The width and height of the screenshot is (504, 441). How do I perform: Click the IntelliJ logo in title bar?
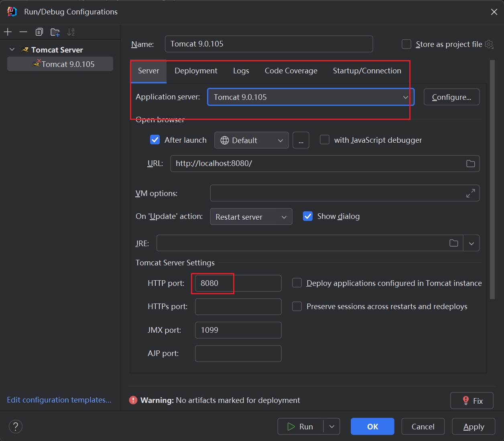12,12
